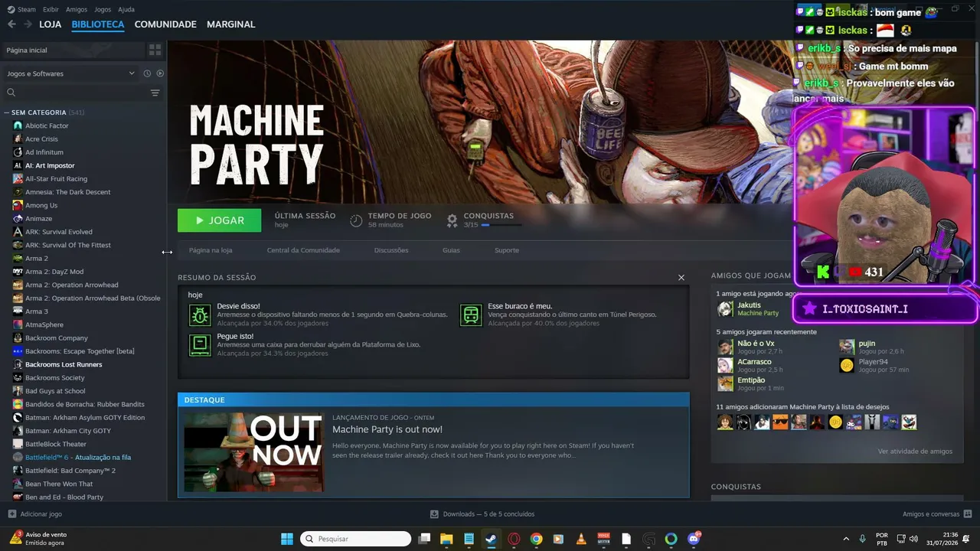Open friend Emtipão avatar

(725, 383)
